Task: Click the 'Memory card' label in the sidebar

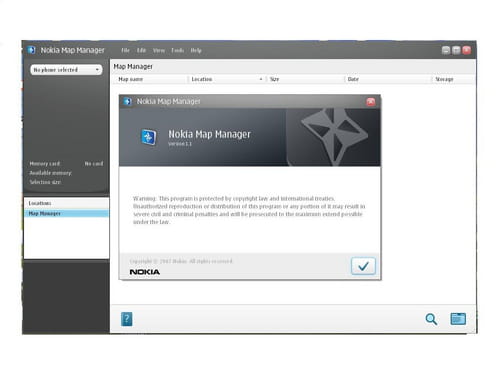Action: point(45,164)
